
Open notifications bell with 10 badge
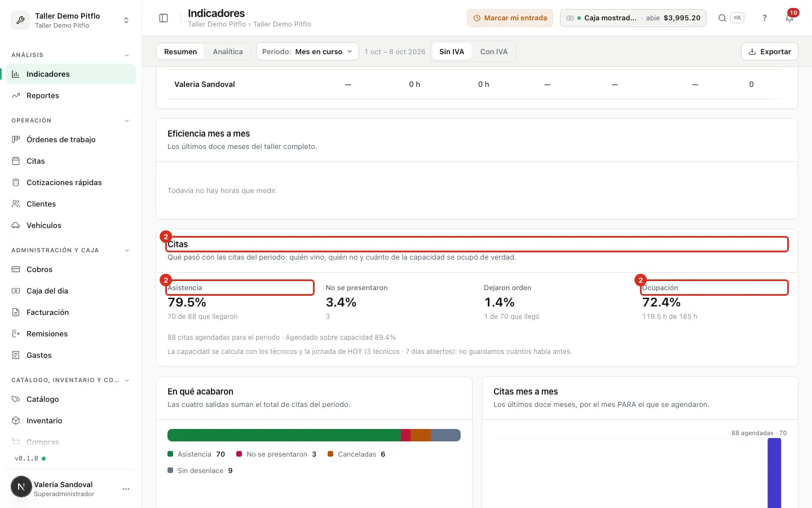pyautogui.click(x=789, y=18)
